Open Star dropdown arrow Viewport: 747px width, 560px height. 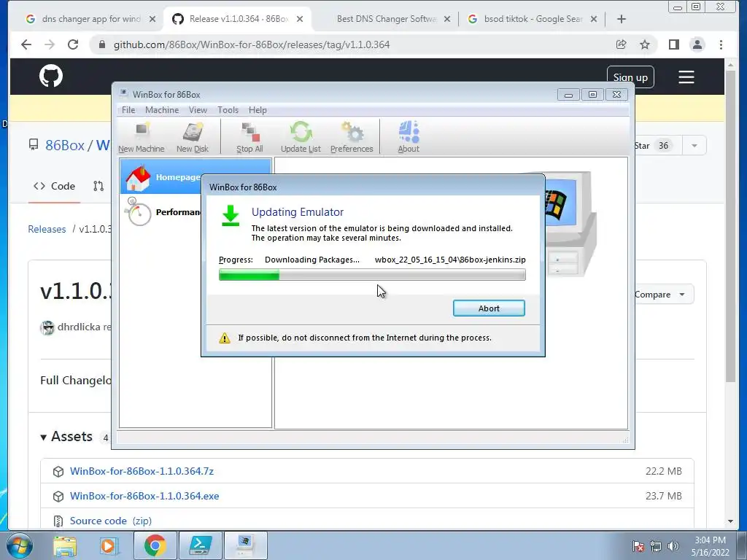[x=694, y=146]
